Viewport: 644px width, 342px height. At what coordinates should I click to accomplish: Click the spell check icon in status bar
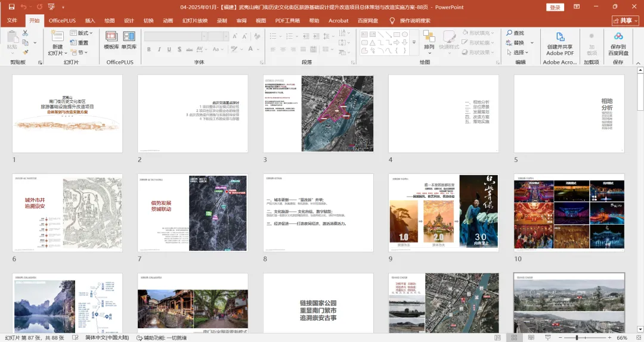pos(75,337)
